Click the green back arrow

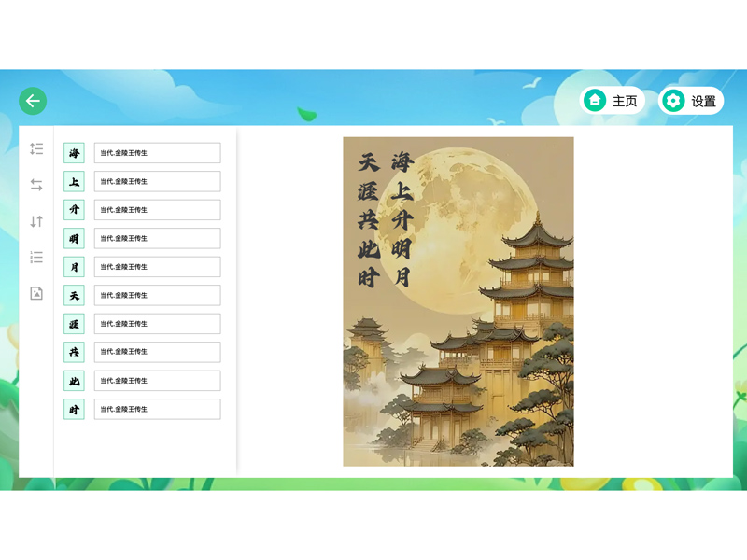(33, 100)
